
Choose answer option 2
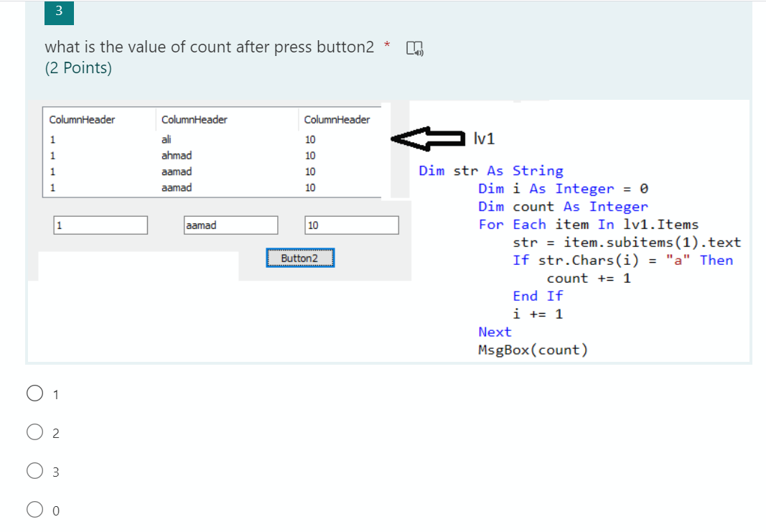pyautogui.click(x=34, y=432)
